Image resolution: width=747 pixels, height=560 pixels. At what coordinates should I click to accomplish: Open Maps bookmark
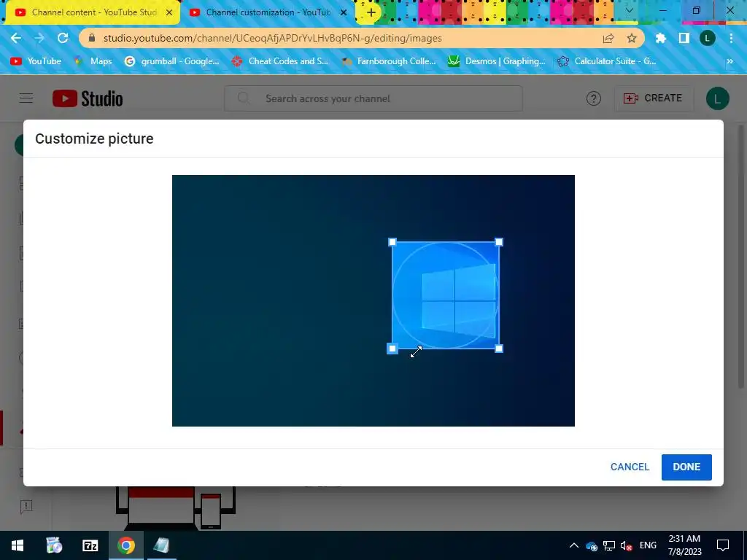[x=93, y=61]
